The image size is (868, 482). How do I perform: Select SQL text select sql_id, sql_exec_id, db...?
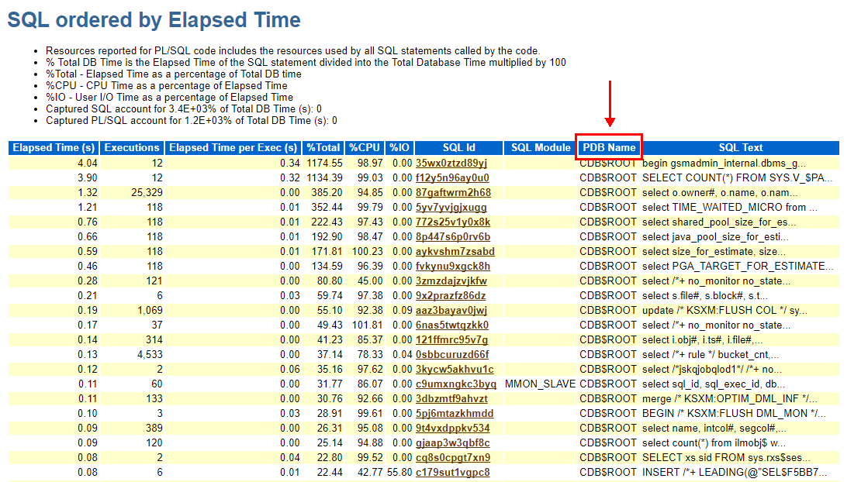[x=714, y=384]
